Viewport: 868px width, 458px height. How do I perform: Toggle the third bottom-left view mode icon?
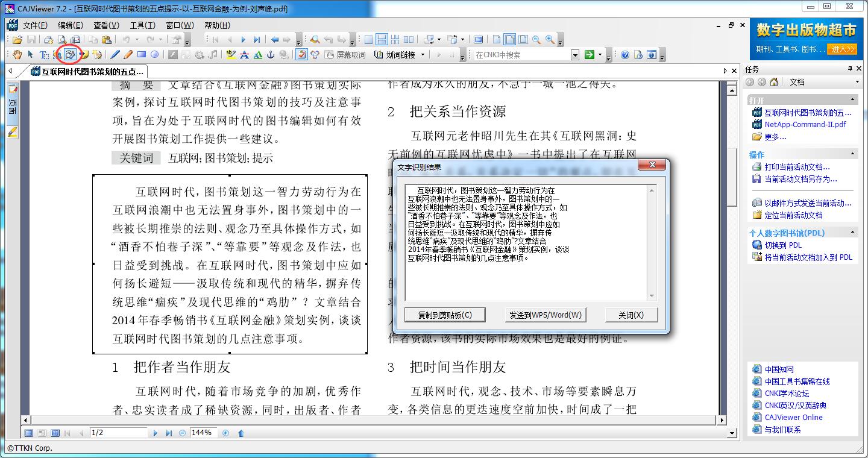(x=55, y=433)
